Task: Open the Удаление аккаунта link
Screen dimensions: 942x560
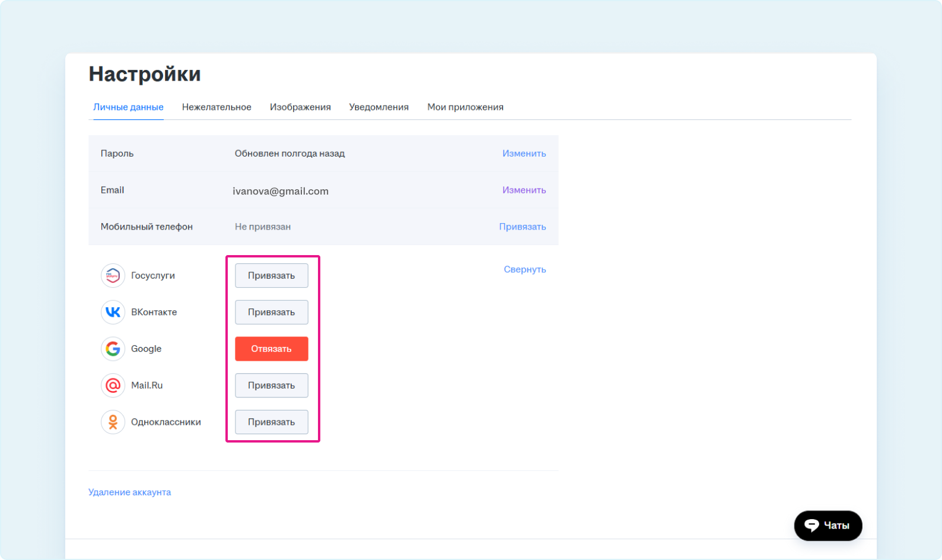Action: [129, 492]
